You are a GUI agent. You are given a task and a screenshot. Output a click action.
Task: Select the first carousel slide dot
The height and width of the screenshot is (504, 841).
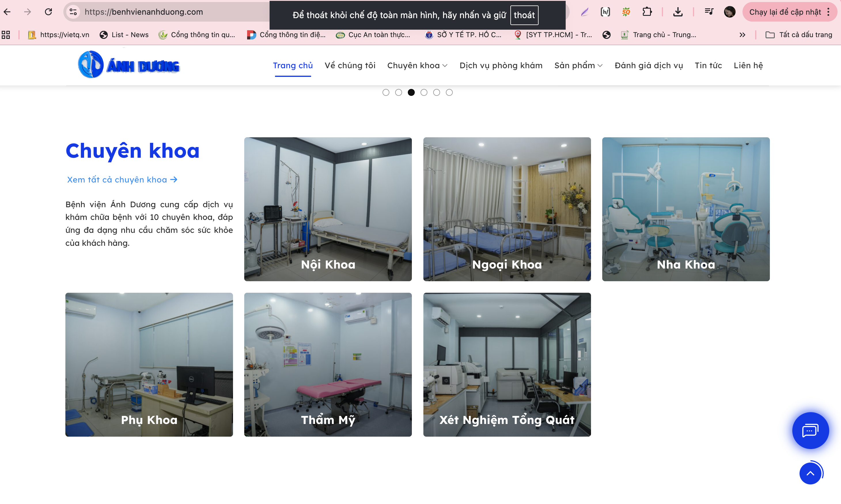[386, 92]
